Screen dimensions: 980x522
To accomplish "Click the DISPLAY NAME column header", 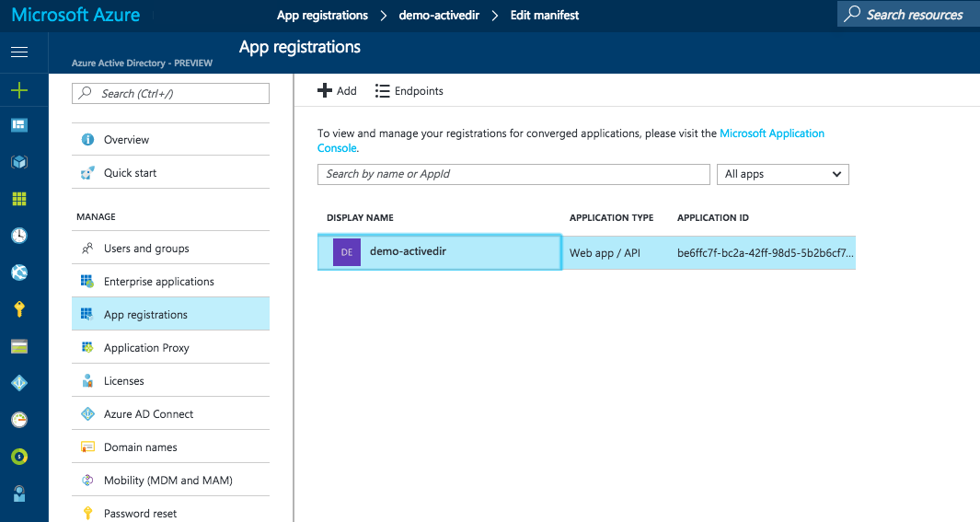I will [x=360, y=217].
